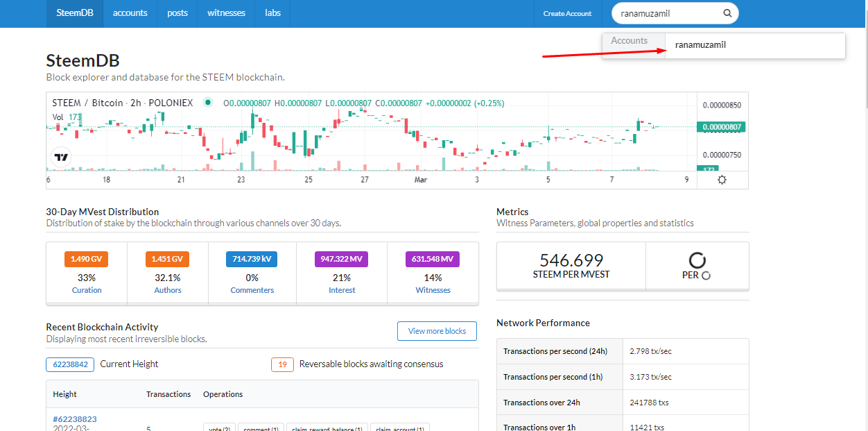Click the 1.490 GV curation badge
This screenshot has height=431, width=868.
(x=87, y=260)
